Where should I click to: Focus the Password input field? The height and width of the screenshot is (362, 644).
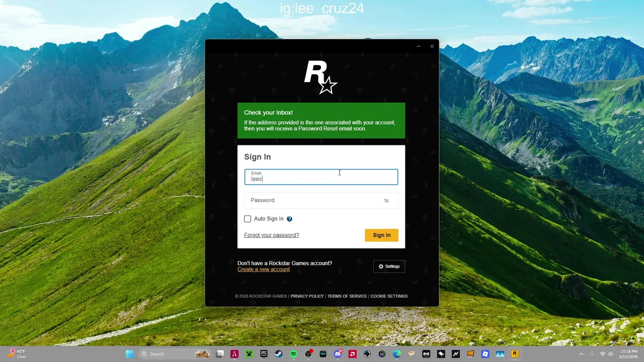(x=321, y=200)
